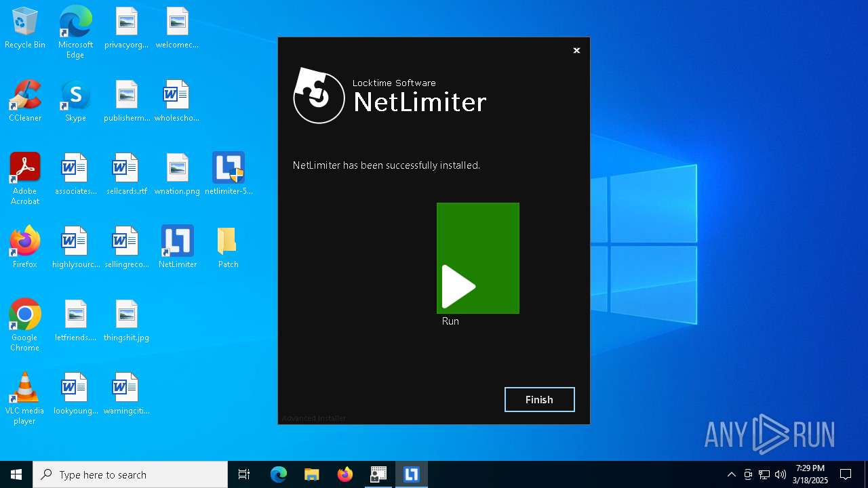This screenshot has height=488, width=868.
Task: Close the NetLimiter installer dialog
Action: pos(576,50)
